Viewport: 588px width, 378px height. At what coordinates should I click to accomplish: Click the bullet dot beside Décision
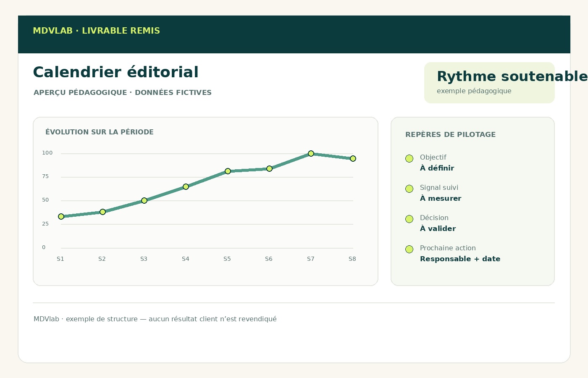[x=409, y=219]
